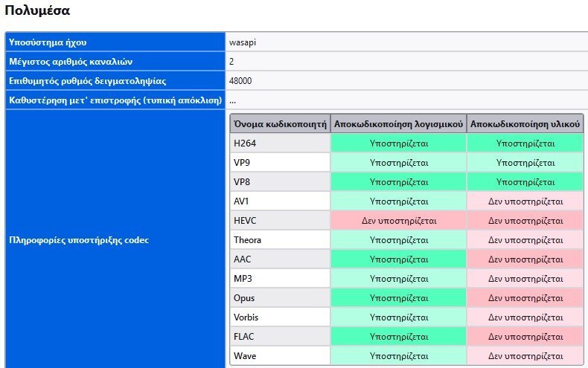588x368 pixels.
Task: Click Wave hardware decoding unsupported cell
Action: pyautogui.click(x=525, y=355)
